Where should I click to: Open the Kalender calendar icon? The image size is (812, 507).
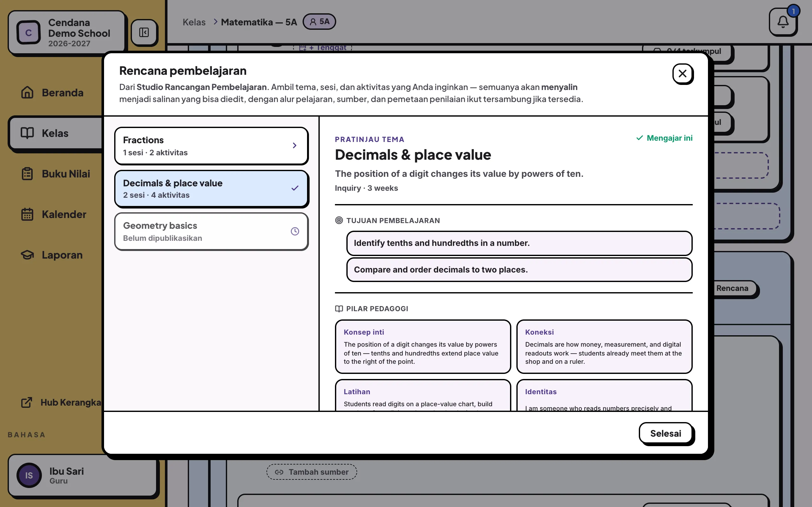click(27, 214)
